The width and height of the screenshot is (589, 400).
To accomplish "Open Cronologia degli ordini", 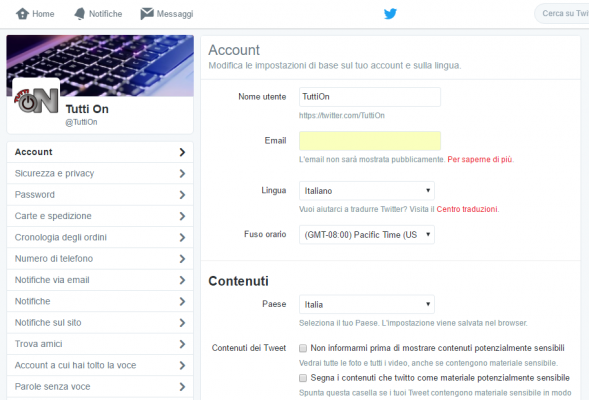I will click(100, 237).
